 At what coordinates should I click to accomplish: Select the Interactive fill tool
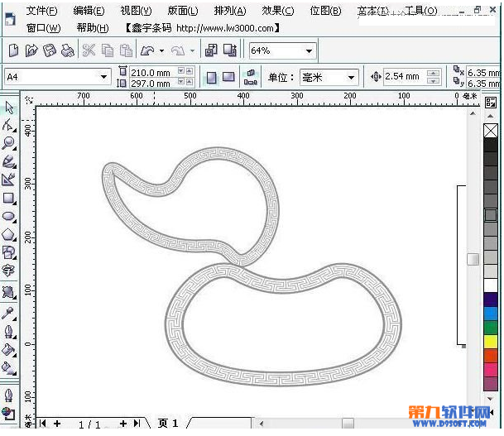[9, 368]
